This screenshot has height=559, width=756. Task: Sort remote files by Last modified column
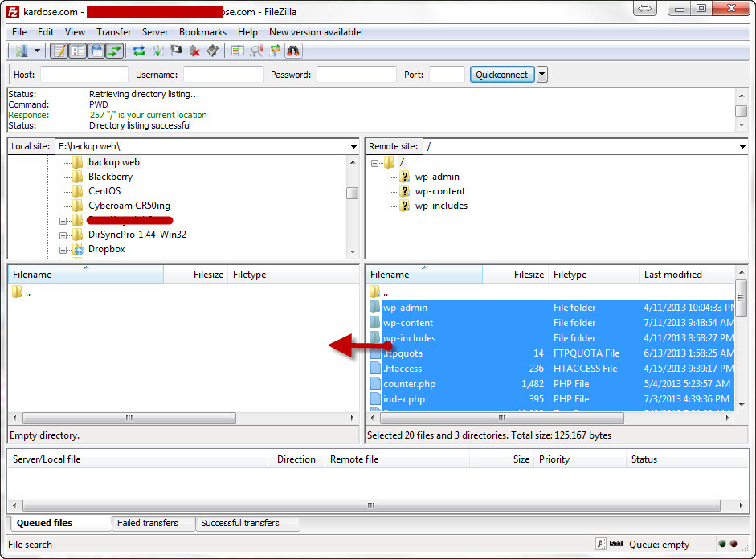point(687,275)
